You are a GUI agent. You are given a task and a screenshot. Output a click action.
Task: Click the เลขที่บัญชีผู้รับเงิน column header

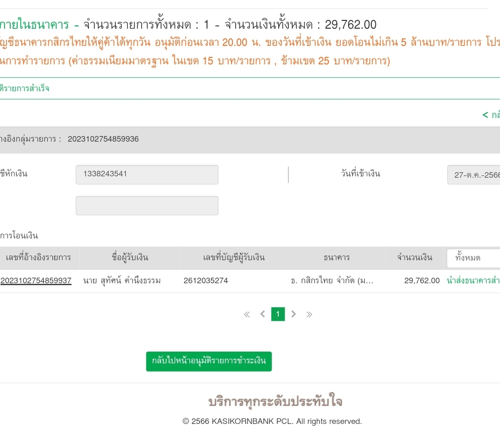(234, 258)
